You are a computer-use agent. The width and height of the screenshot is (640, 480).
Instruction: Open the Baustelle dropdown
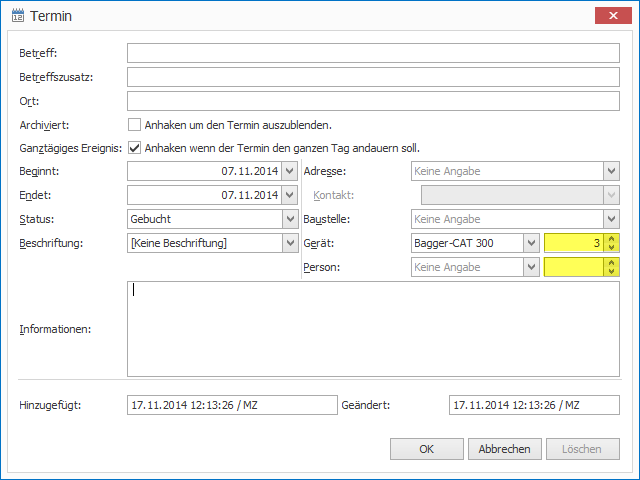(610, 219)
